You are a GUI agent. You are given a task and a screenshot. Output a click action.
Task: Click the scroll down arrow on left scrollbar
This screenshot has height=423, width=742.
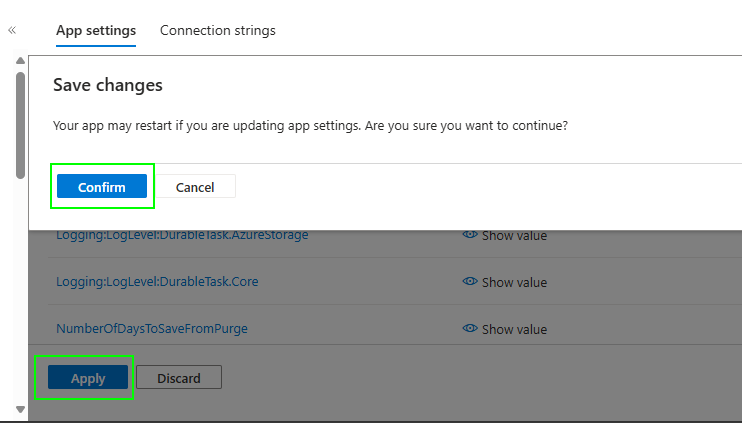coord(20,409)
